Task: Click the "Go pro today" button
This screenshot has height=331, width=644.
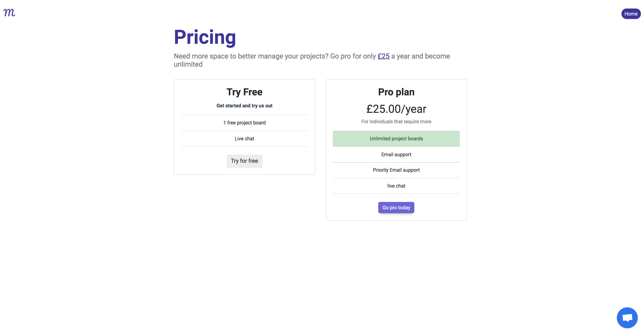Action: [396, 208]
